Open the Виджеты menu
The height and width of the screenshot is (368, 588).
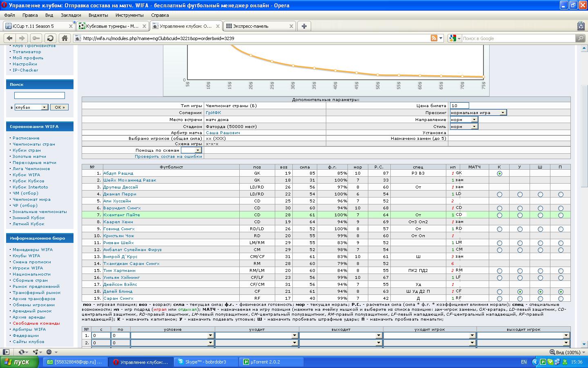98,15
